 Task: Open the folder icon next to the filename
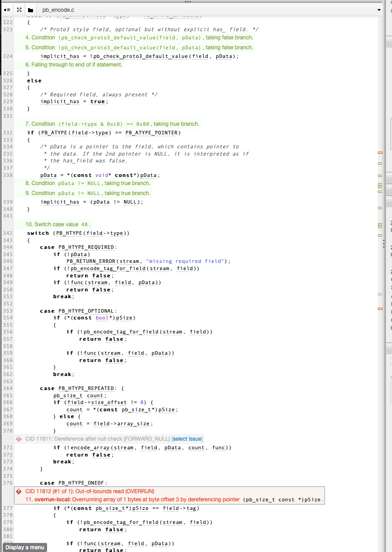pos(31,10)
